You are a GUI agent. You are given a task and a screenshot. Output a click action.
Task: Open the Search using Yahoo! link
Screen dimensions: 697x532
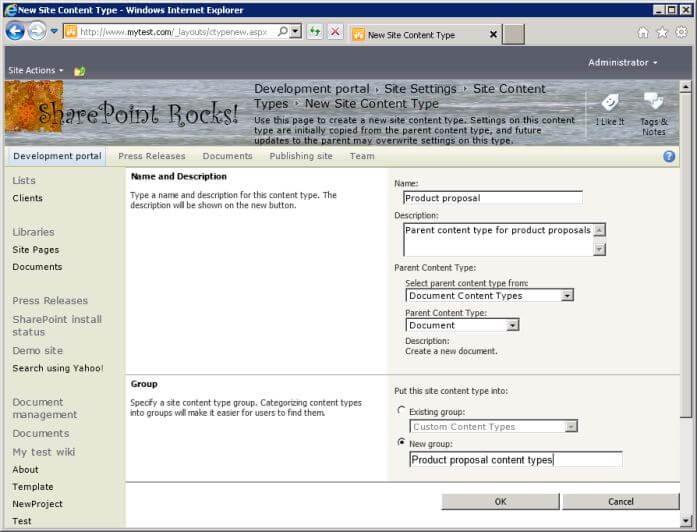[58, 368]
